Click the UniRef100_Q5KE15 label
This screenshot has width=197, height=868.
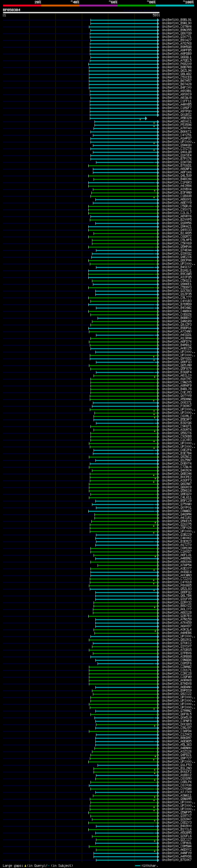(x=176, y=521)
